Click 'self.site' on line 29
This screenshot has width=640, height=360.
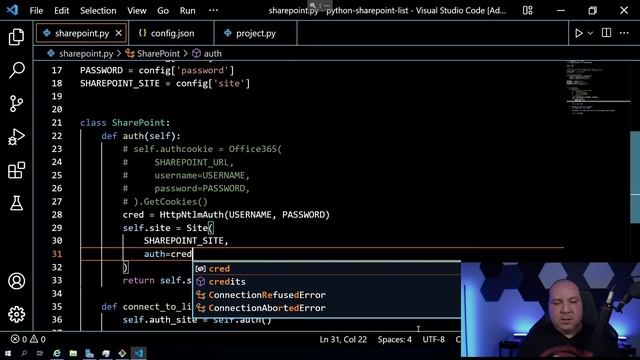[x=147, y=228]
